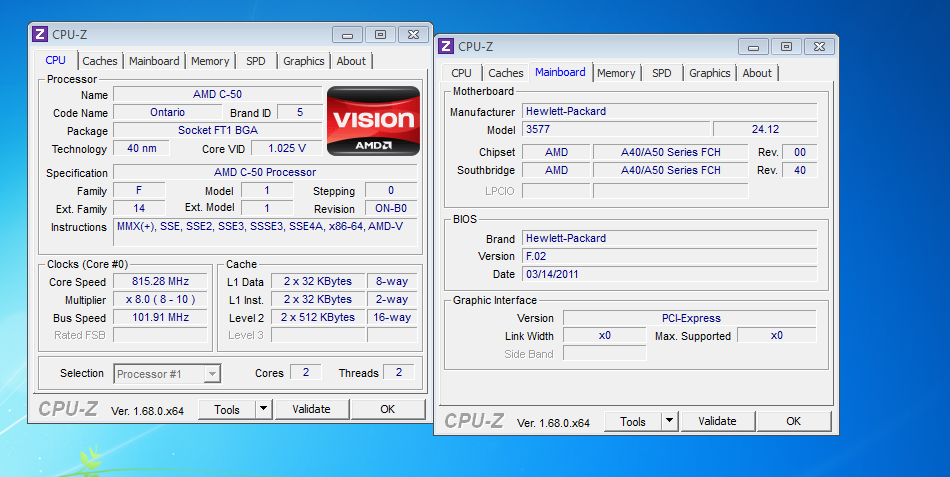The image size is (950, 477).
Task: Click the Multiplier value x 8.0 ( 8 - 10 )
Action: point(161,299)
